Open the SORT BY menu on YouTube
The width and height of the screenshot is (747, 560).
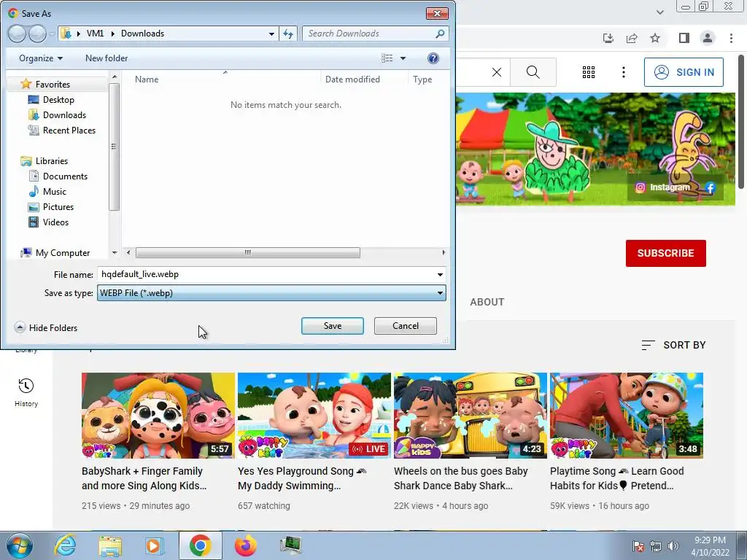tap(673, 345)
